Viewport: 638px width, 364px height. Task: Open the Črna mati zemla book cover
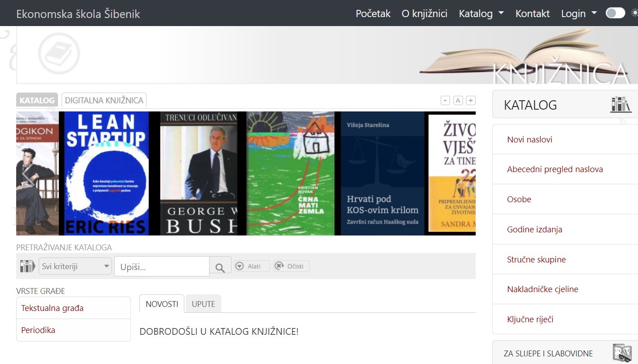pyautogui.click(x=290, y=173)
